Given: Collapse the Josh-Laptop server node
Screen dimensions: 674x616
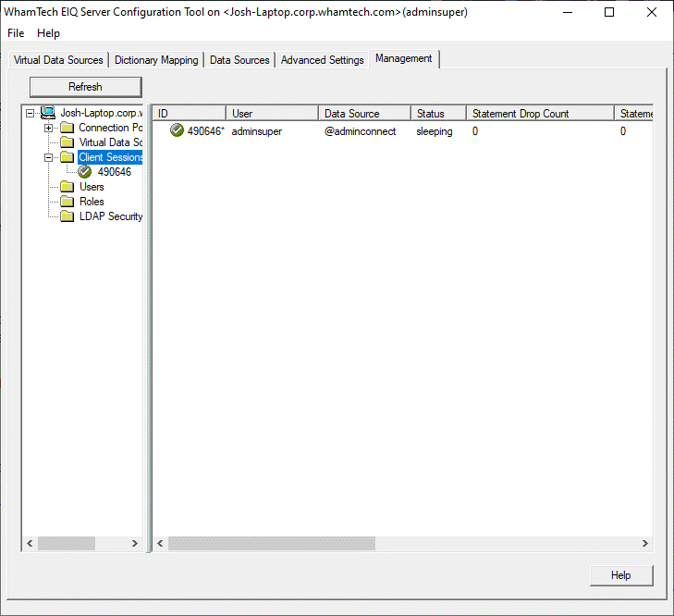Looking at the screenshot, I should coord(30,114).
